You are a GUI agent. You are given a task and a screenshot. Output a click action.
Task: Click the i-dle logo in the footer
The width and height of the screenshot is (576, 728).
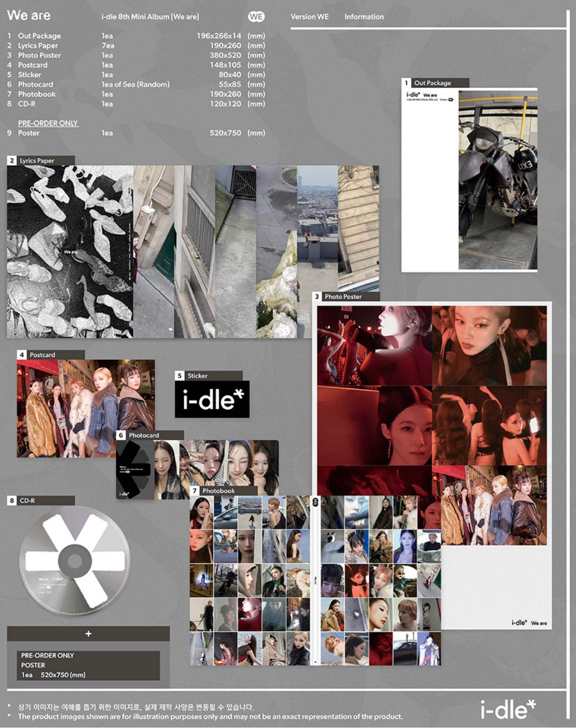[507, 710]
